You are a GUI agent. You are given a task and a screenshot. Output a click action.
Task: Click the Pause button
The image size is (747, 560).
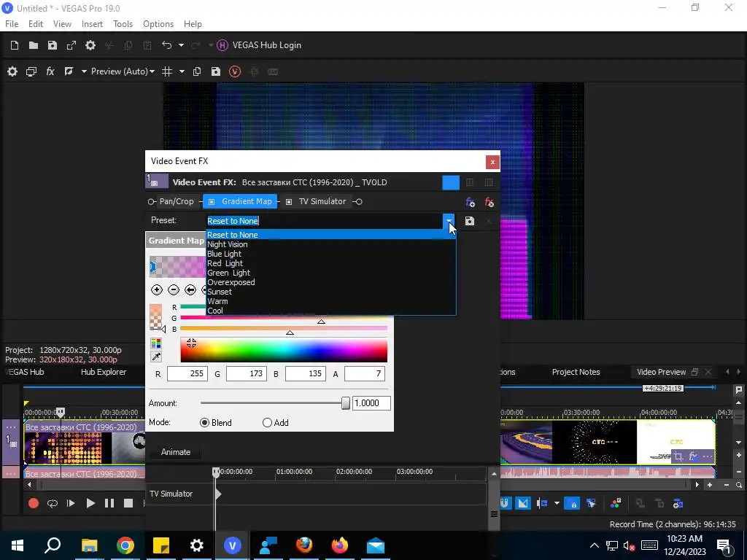pos(109,503)
